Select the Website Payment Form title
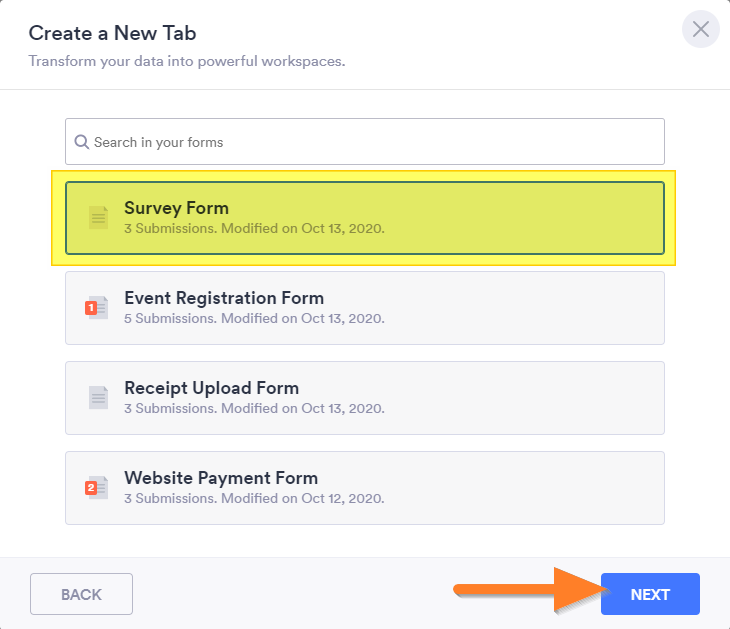This screenshot has width=730, height=629. pos(221,478)
